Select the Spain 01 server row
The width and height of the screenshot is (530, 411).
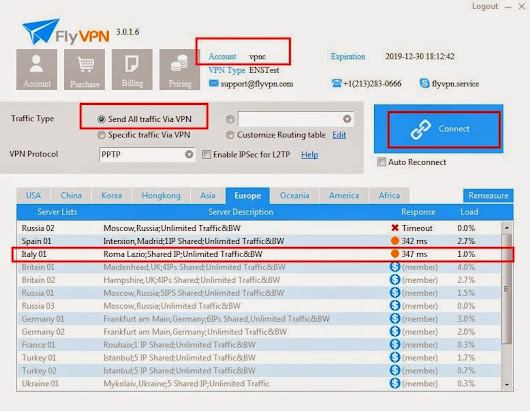tap(259, 241)
